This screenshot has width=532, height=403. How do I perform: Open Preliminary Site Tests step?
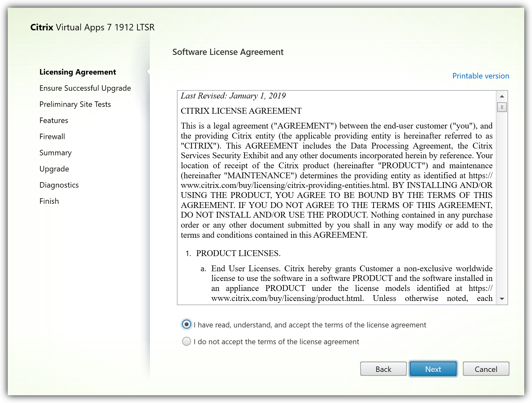point(75,104)
